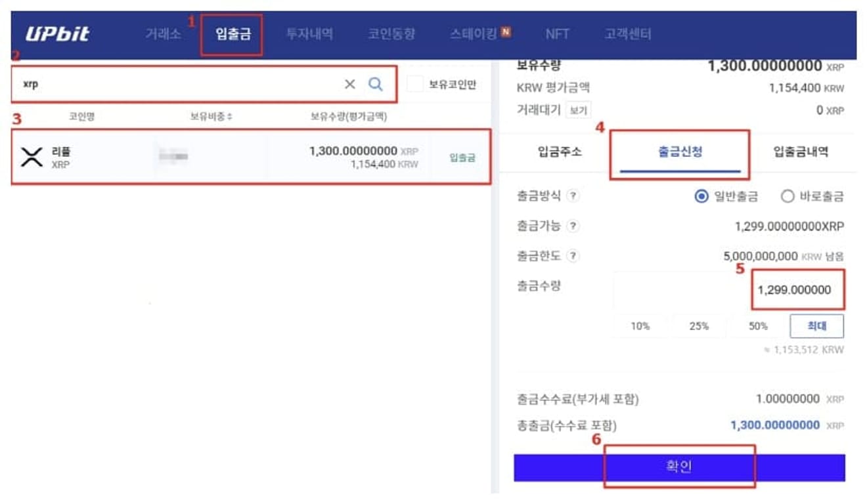This screenshot has width=867, height=504.
Task: Select the 바로출금 radio option
Action: (x=788, y=196)
